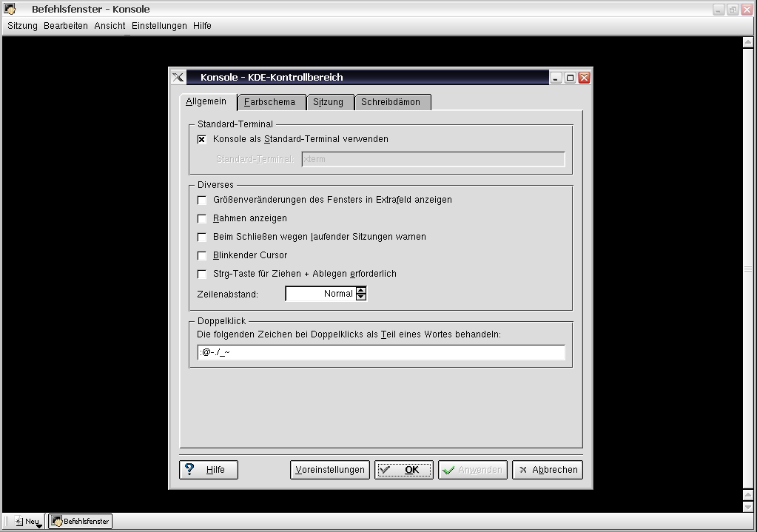Uncheck Konsole als Standard-Terminal verwenden
757x532 pixels.
pyautogui.click(x=202, y=139)
